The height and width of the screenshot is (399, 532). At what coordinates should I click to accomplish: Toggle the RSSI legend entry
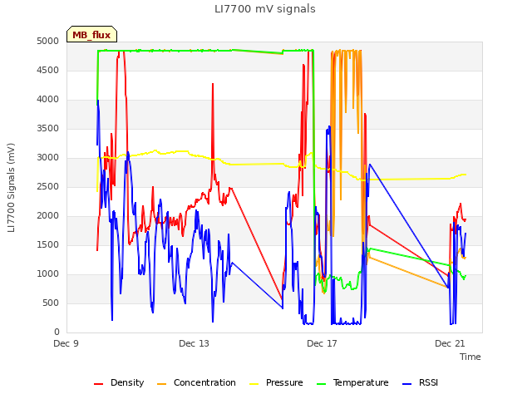420,382
